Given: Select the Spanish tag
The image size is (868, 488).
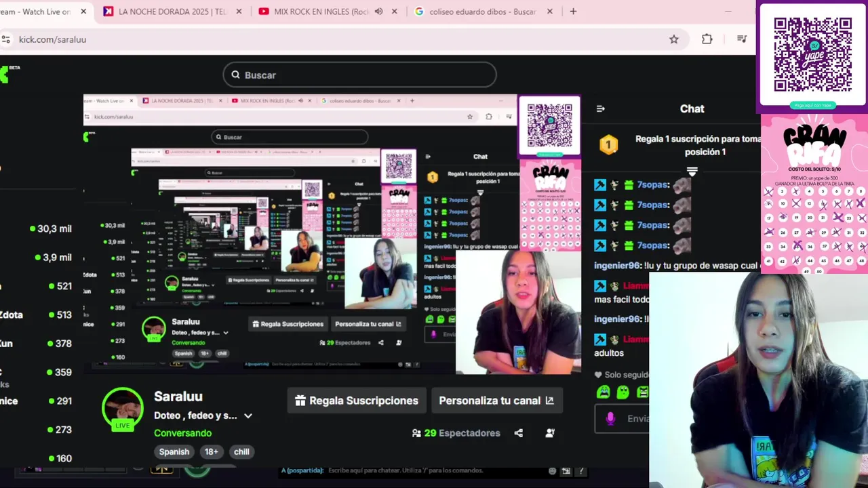Looking at the screenshot, I should 174,452.
